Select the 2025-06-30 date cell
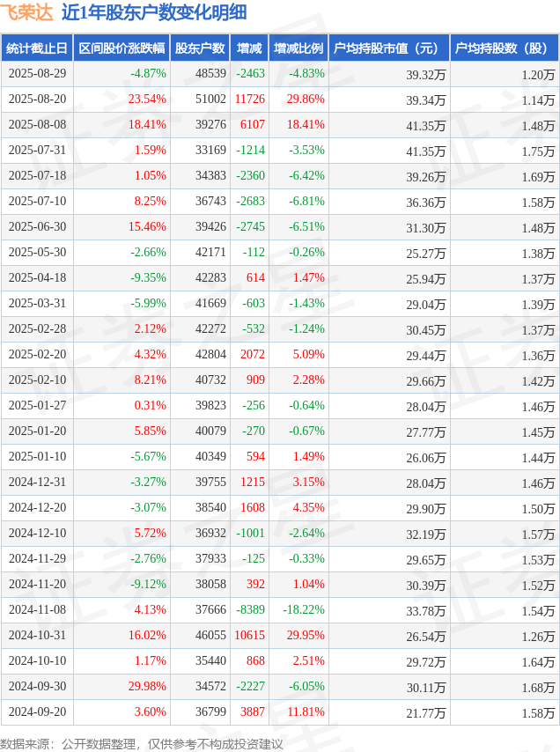Viewport: 560px width, 752px height. coord(37,226)
